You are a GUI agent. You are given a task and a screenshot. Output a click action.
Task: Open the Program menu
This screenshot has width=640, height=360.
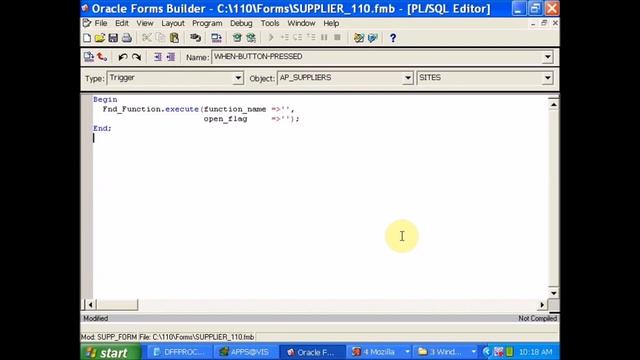(x=207, y=23)
